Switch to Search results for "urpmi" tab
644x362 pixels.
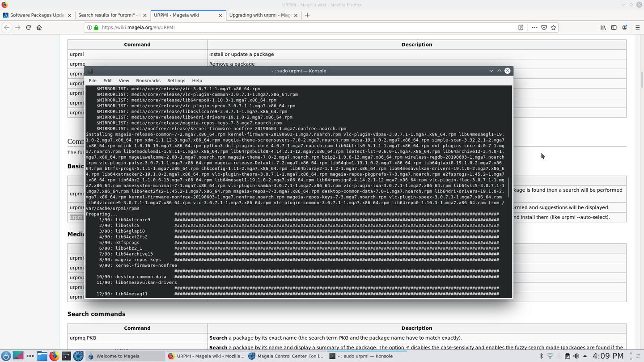click(112, 15)
